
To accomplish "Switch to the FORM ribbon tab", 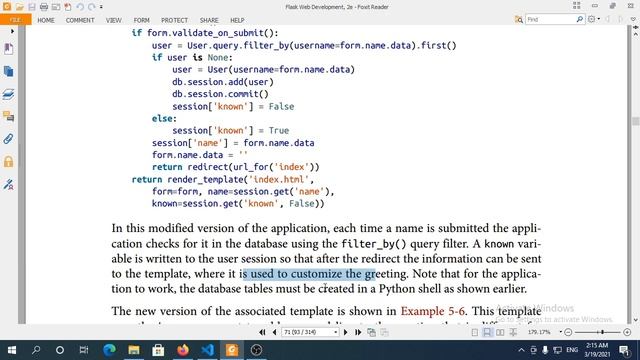I will tap(141, 20).
